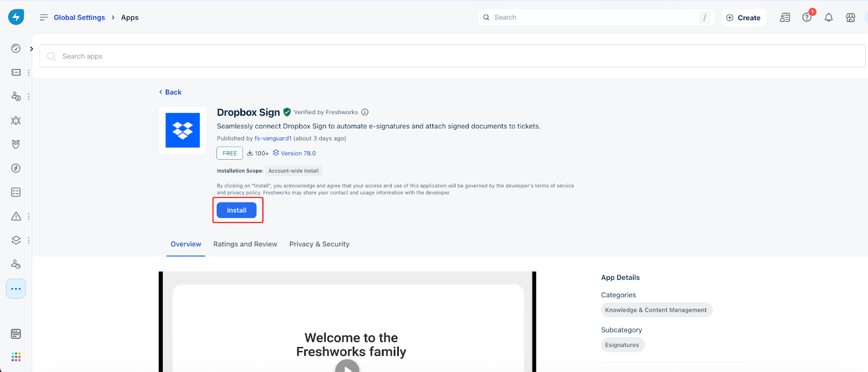868x372 pixels.
Task: Open the help question mark icon
Action: coord(807,17)
